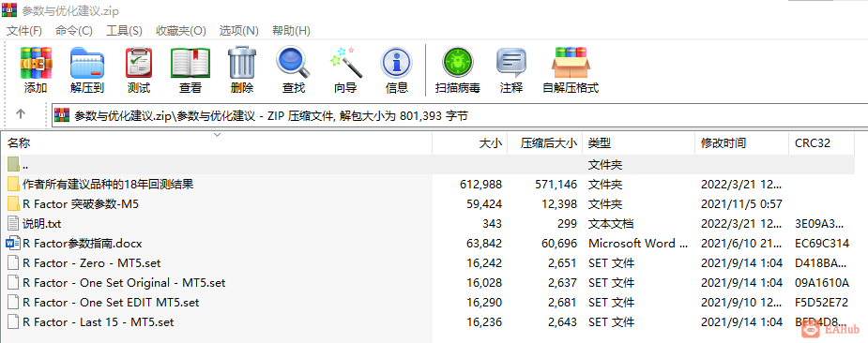This screenshot has height=343, width=868.
Task: Click file icon of One Set Original - MT5.set
Action: pos(14,282)
